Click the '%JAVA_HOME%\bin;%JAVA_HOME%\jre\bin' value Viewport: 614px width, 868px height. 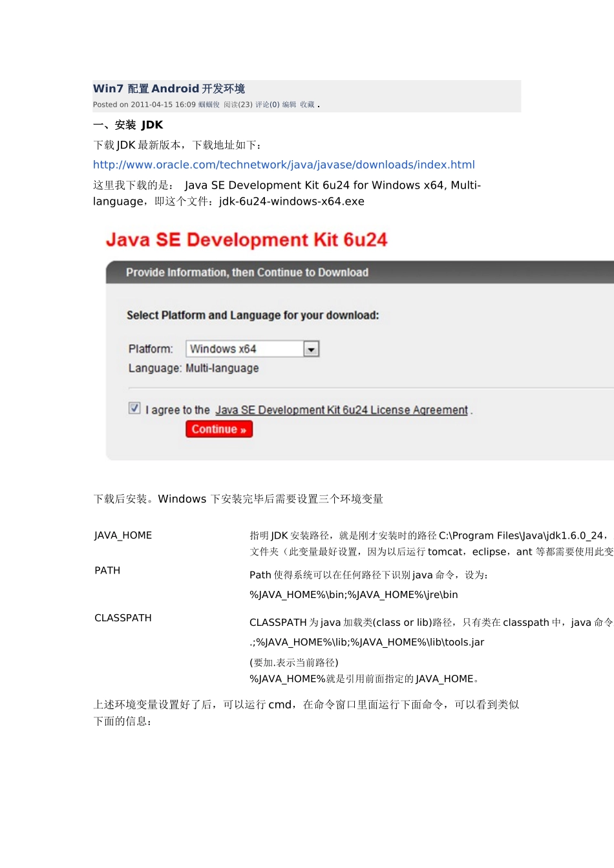tap(354, 595)
